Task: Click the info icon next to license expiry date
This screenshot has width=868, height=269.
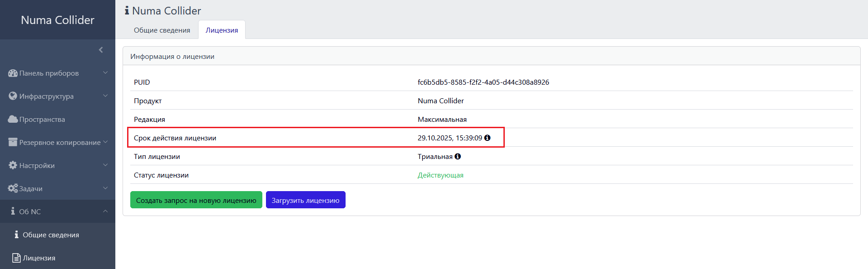Action: pyautogui.click(x=487, y=138)
